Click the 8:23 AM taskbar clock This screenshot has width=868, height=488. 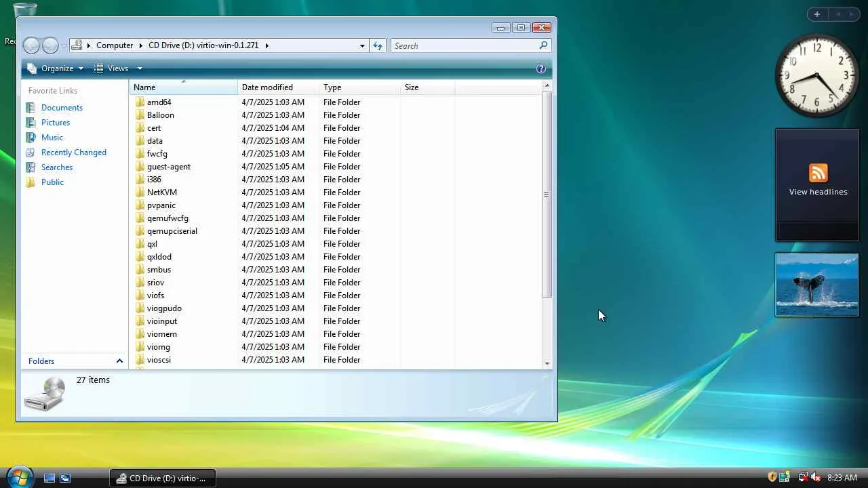point(842,478)
